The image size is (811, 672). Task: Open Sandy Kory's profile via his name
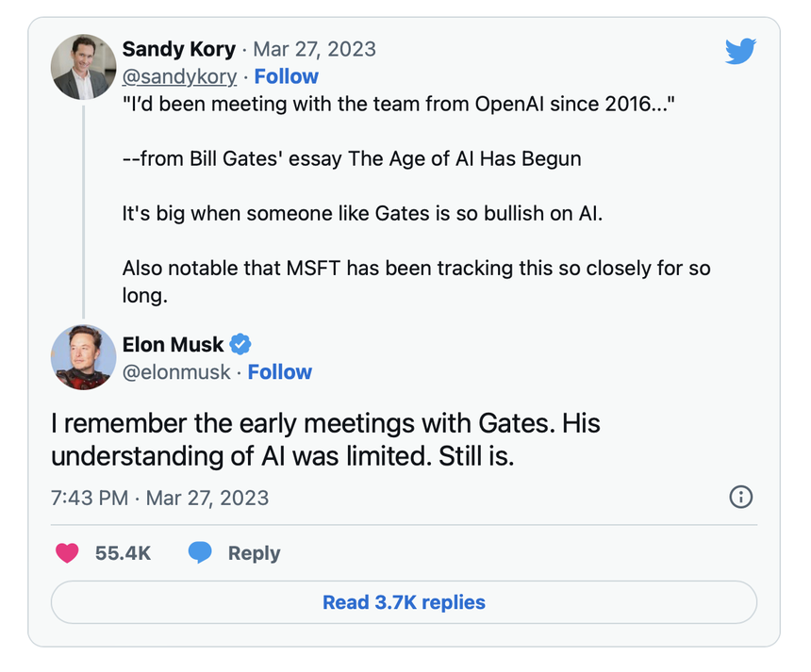click(x=179, y=49)
